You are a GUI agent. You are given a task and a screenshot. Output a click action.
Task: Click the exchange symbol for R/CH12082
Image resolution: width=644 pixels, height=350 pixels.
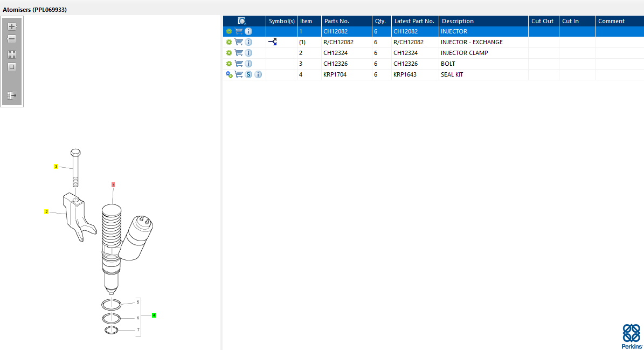click(x=273, y=42)
